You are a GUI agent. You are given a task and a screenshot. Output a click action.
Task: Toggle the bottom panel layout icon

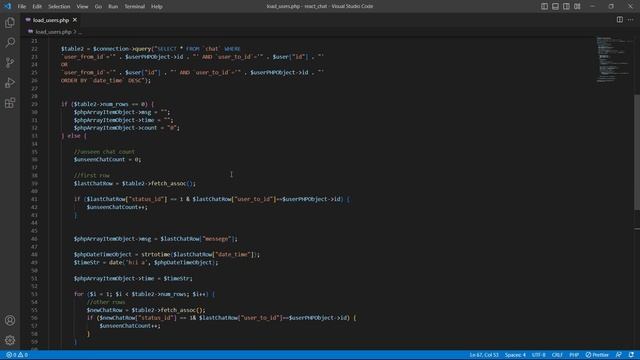coord(556,6)
